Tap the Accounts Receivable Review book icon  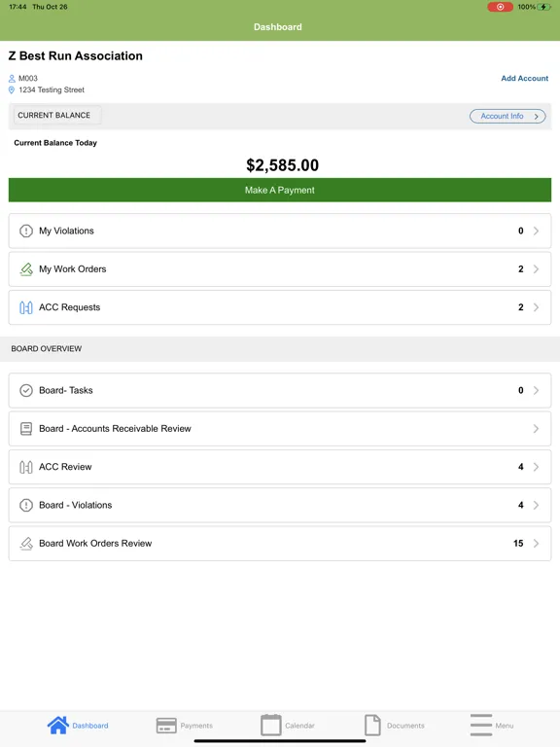click(25, 429)
